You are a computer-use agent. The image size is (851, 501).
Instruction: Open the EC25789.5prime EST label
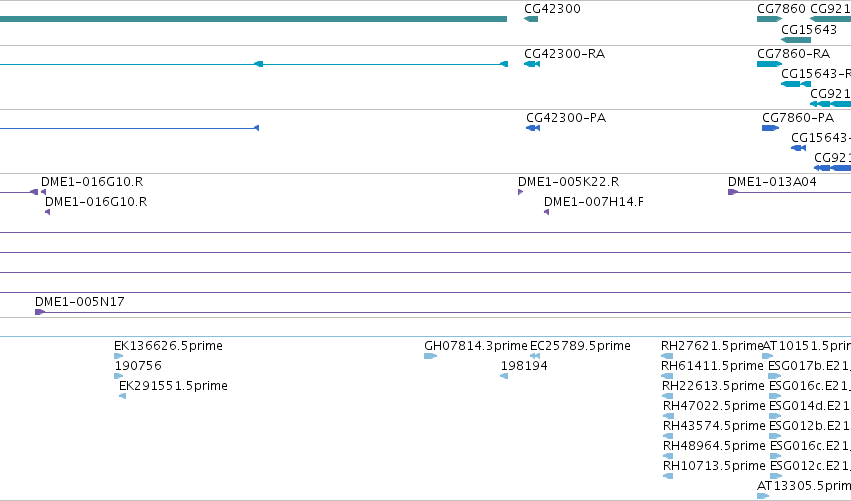(580, 346)
